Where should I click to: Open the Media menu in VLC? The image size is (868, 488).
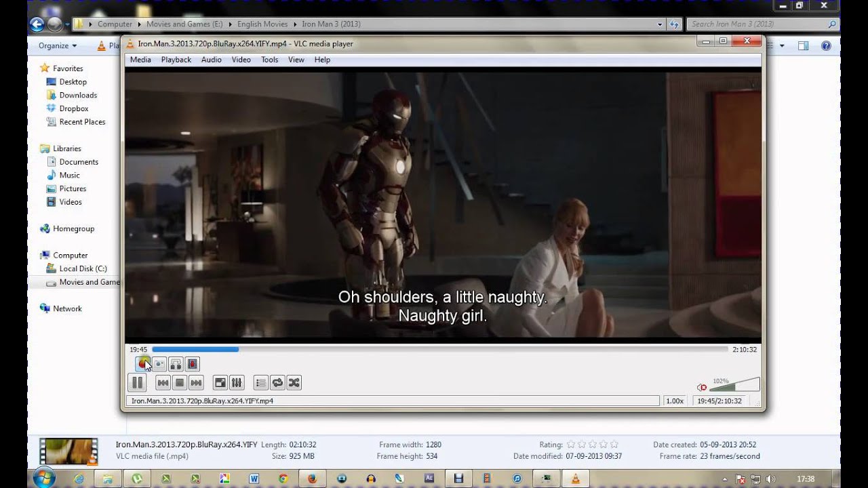140,60
